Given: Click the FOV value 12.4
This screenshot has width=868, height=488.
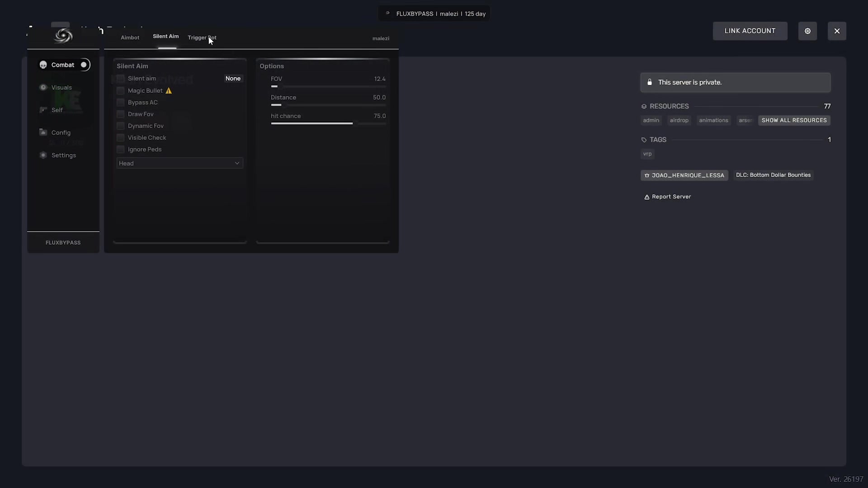Looking at the screenshot, I should coord(380,79).
